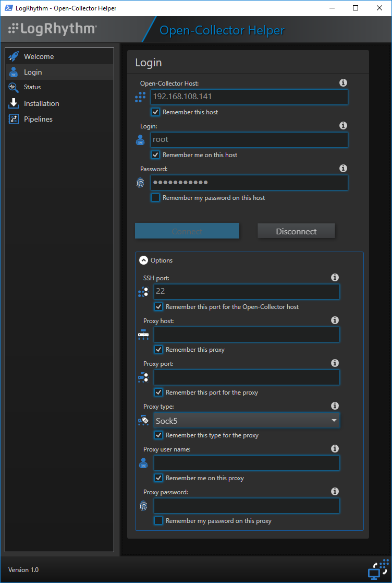Viewport: 392px width, 583px height.
Task: Click info icon for Login field
Action: click(x=344, y=126)
